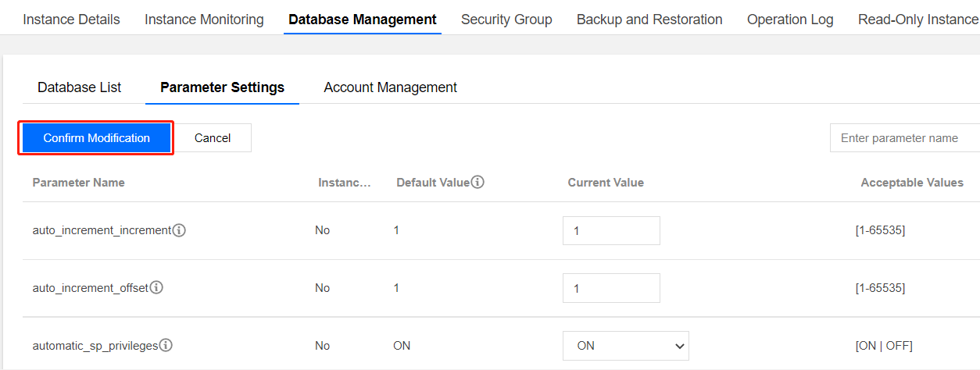Open info icon beside auto_increment_increment
Screen dimensions: 980x370
pos(179,230)
